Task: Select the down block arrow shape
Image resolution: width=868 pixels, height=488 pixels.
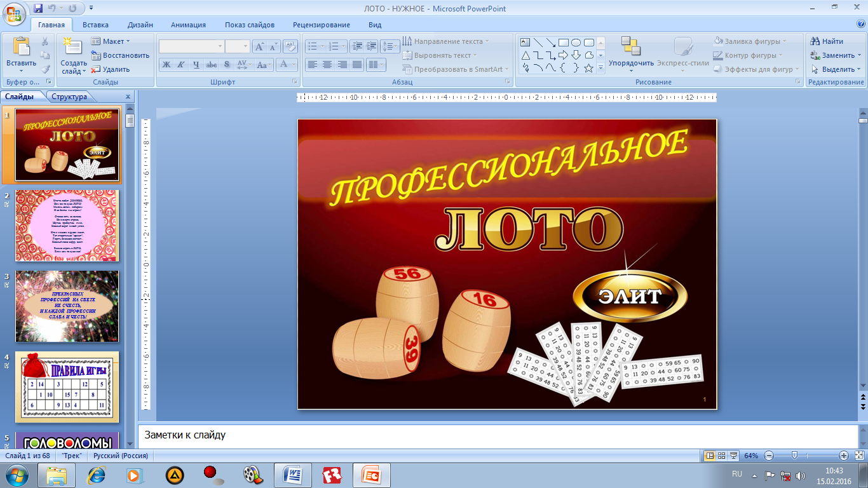Action: click(x=576, y=55)
